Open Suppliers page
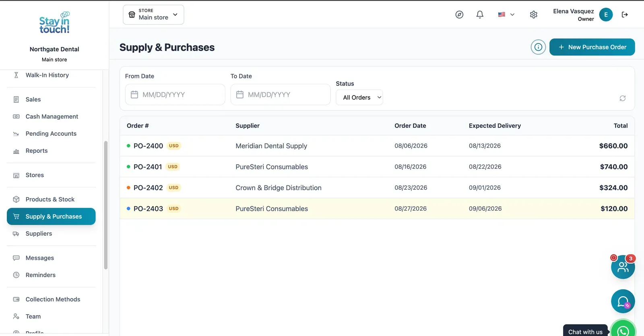644x336 pixels. (x=52, y=234)
